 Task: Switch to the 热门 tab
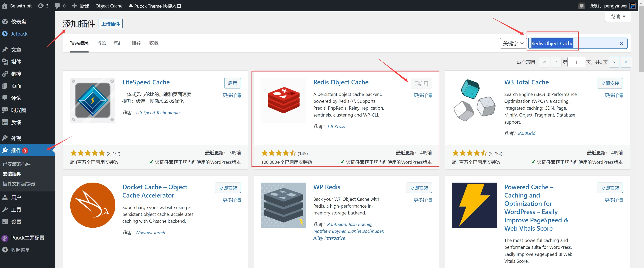point(119,43)
